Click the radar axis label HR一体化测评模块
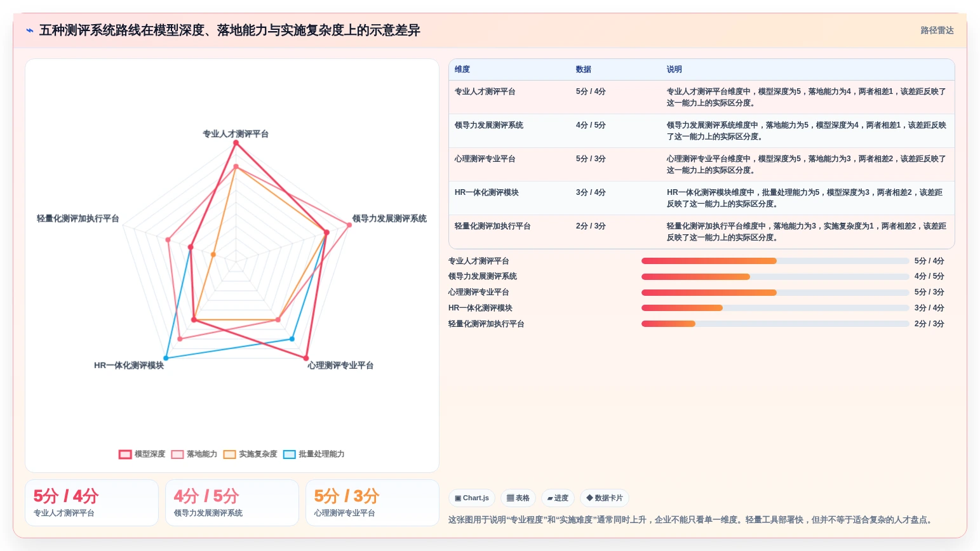This screenshot has width=980, height=551. (129, 366)
